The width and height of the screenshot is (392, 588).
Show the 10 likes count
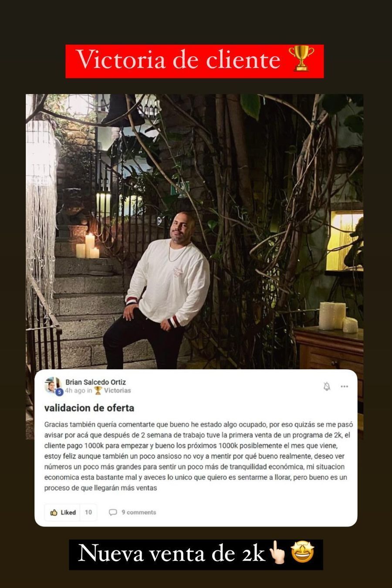click(88, 512)
